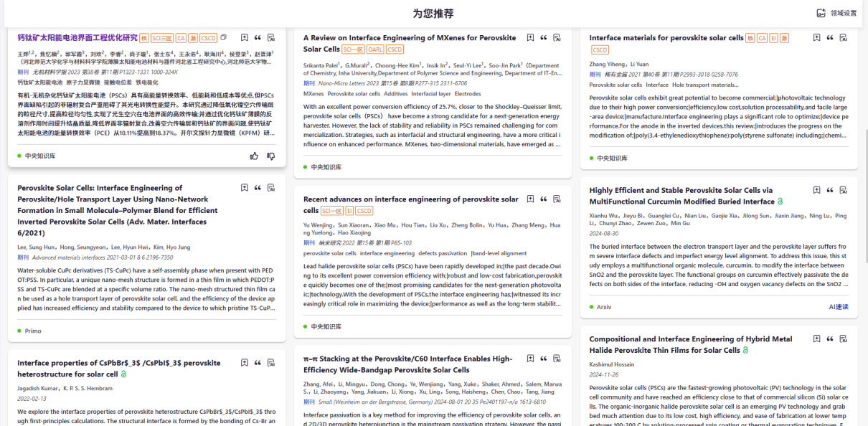Click open-access icon on Compositional Engineering title
This screenshot has height=426, width=868.
tap(745, 351)
